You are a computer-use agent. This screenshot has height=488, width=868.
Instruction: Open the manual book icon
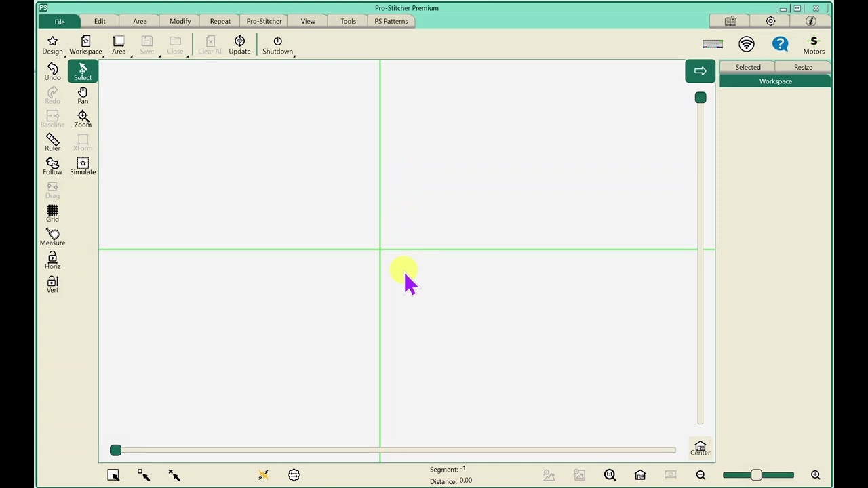[x=730, y=21]
